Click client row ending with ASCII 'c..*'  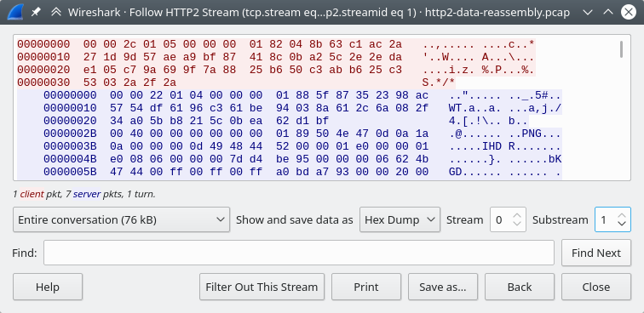click(x=276, y=44)
